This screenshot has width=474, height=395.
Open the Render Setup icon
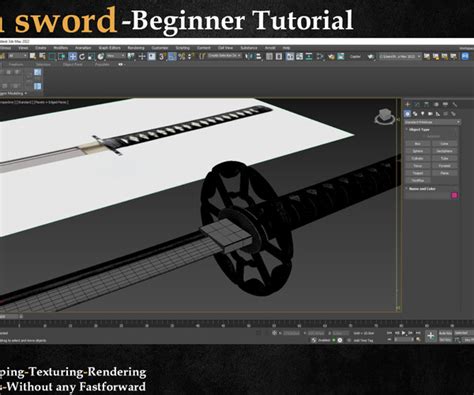click(331, 56)
